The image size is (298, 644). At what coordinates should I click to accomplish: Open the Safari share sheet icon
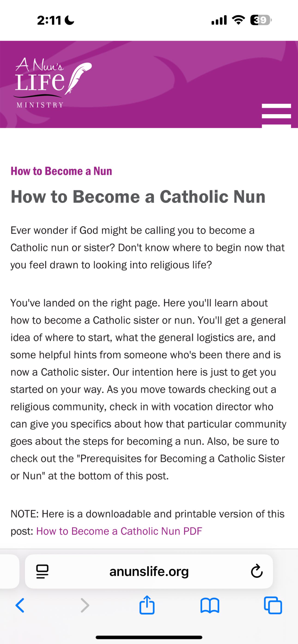pos(147,605)
